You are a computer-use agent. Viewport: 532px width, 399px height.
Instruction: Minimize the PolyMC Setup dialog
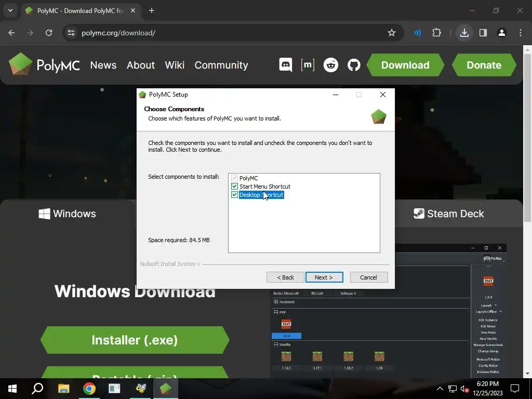click(336, 95)
